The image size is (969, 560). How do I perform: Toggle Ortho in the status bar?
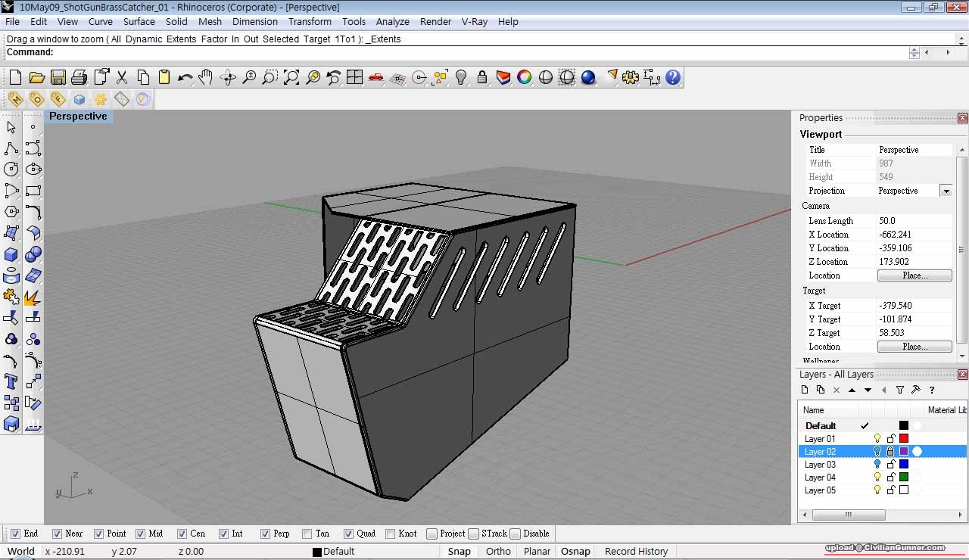(497, 552)
